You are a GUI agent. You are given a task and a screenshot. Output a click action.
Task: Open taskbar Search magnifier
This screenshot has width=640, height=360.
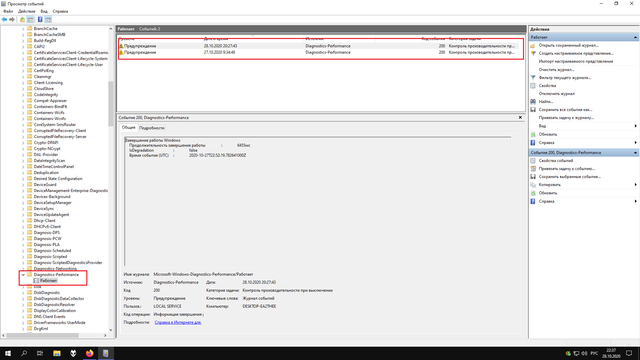pos(24,353)
